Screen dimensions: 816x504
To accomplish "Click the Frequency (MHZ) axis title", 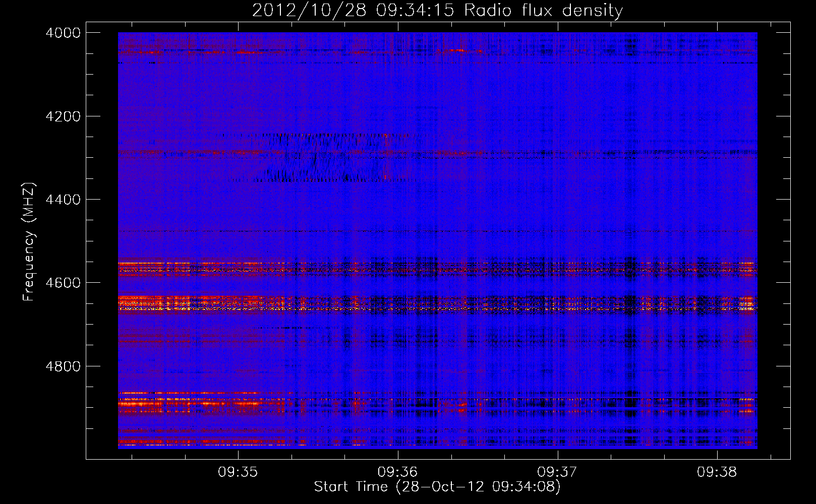I will pyautogui.click(x=29, y=242).
